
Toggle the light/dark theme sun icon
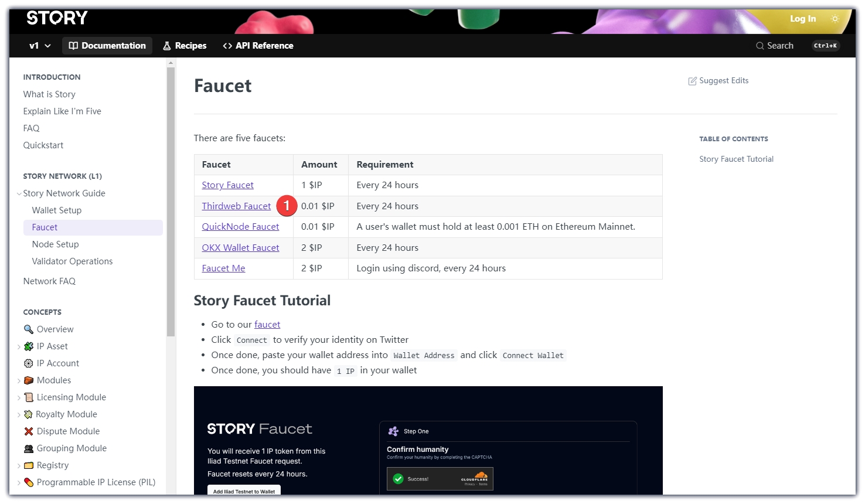pos(835,19)
